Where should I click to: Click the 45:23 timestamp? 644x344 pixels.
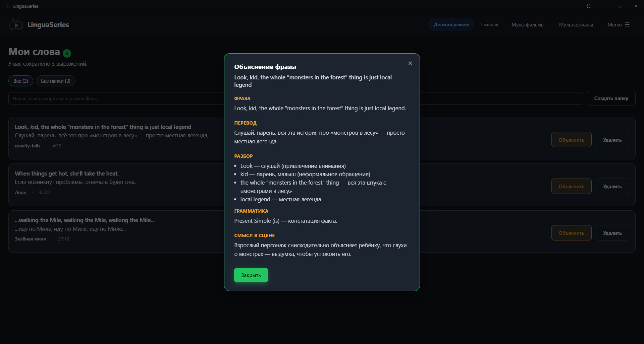[x=44, y=192]
